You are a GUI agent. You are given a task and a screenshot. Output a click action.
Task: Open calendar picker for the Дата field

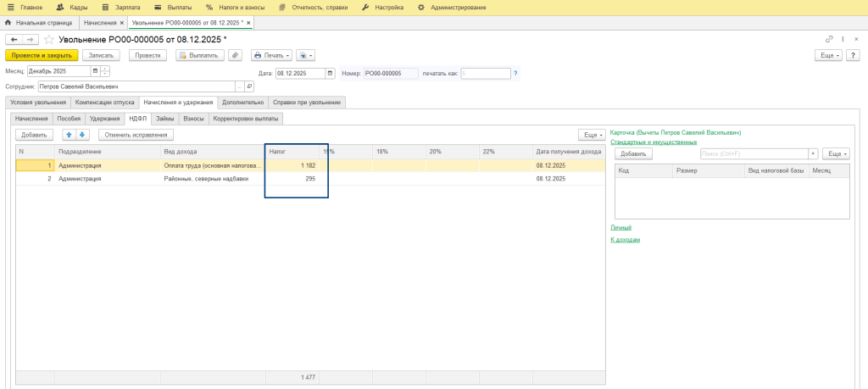(331, 73)
